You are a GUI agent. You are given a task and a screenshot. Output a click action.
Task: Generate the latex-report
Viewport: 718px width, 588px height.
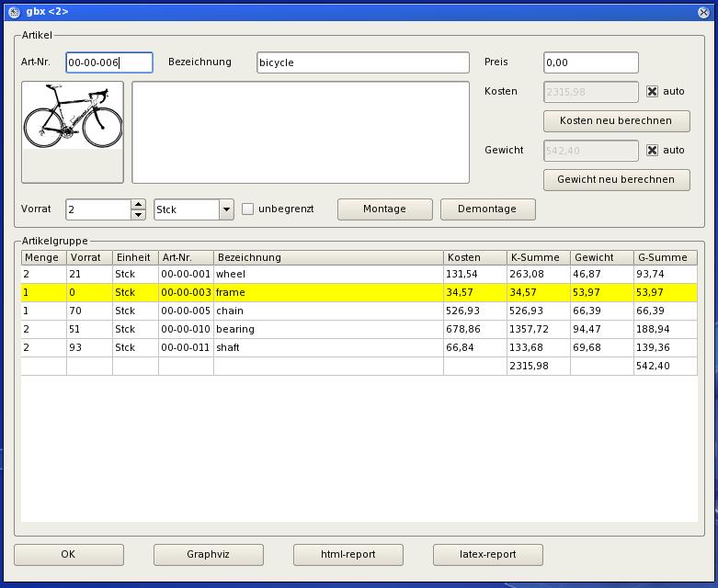tap(488, 555)
